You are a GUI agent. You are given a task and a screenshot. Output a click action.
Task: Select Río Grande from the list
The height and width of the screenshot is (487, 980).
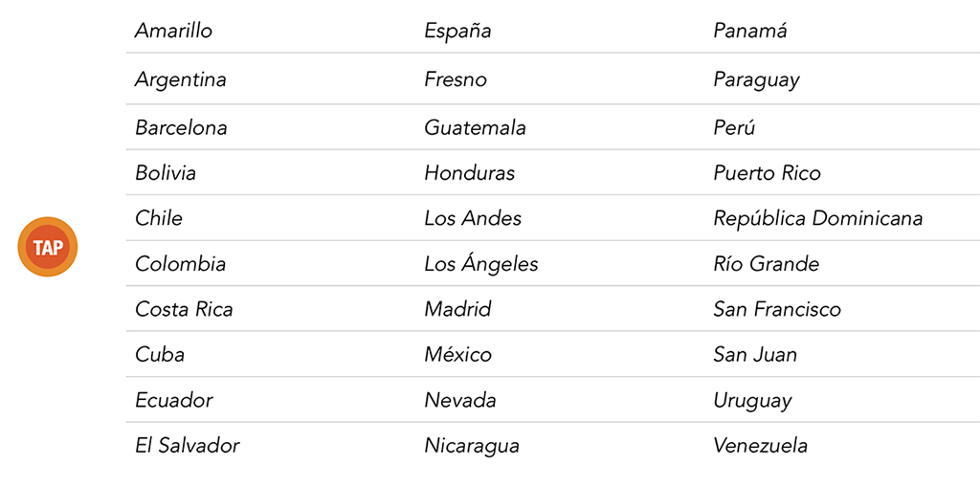point(766,263)
